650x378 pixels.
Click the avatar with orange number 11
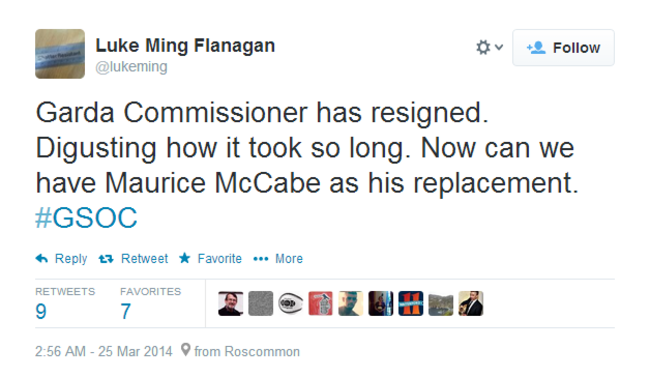click(411, 303)
